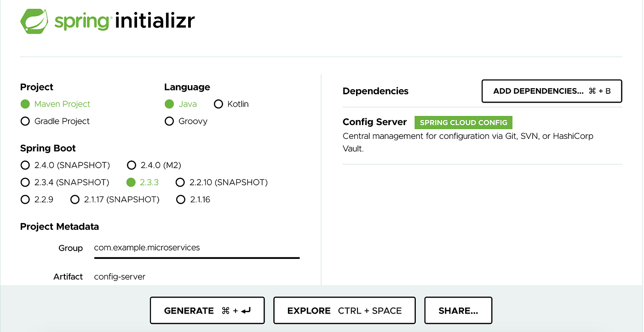This screenshot has height=332, width=644.
Task: Click the Spring Initializr leaf logo
Action: tap(33, 20)
